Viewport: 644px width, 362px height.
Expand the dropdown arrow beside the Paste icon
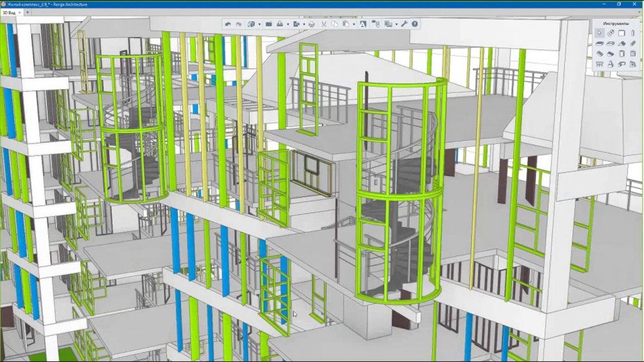[353, 24]
